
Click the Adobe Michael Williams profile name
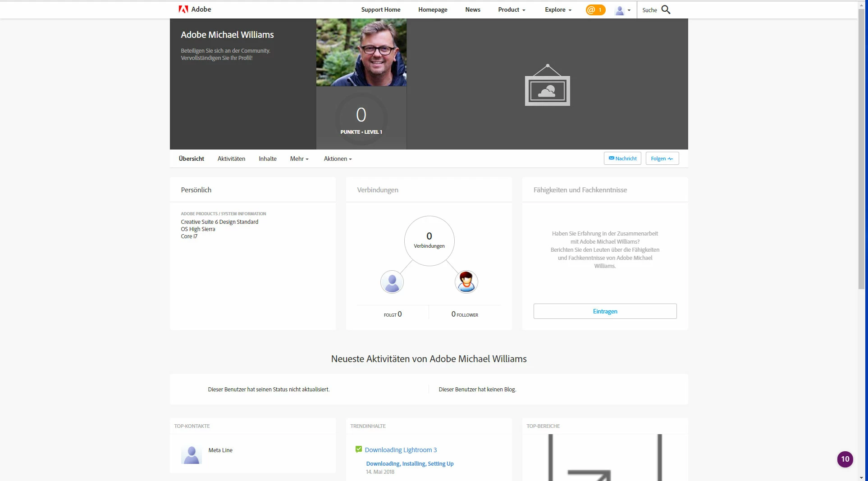(x=227, y=35)
